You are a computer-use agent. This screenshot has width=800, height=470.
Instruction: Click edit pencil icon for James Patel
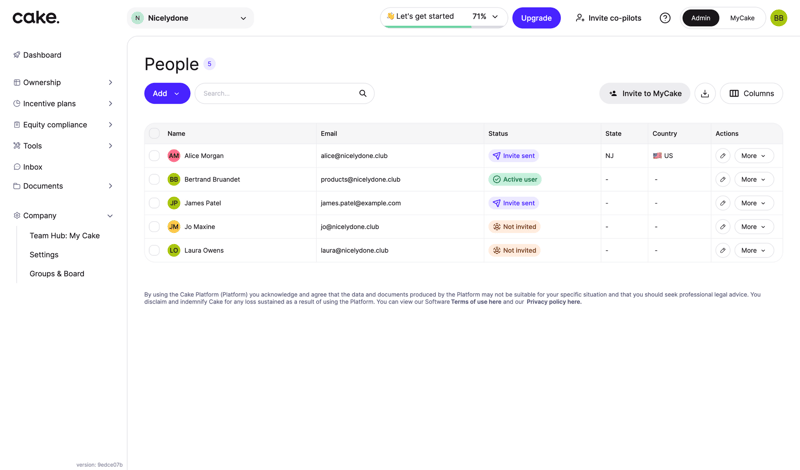[723, 203]
